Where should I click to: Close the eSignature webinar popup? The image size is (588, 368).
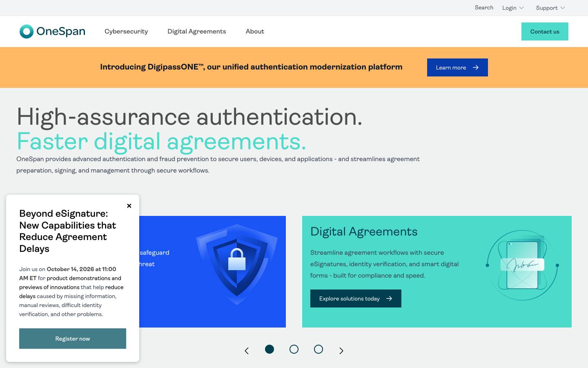click(x=129, y=206)
